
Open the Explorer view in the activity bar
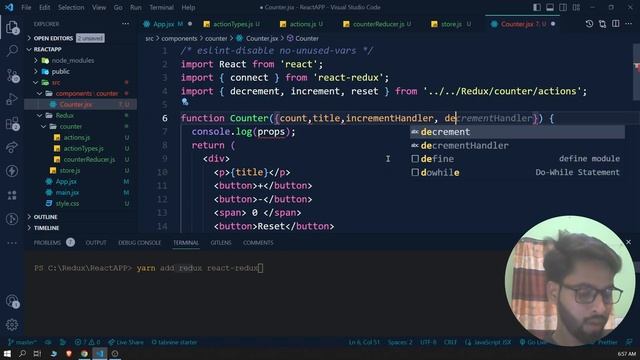(x=12, y=28)
